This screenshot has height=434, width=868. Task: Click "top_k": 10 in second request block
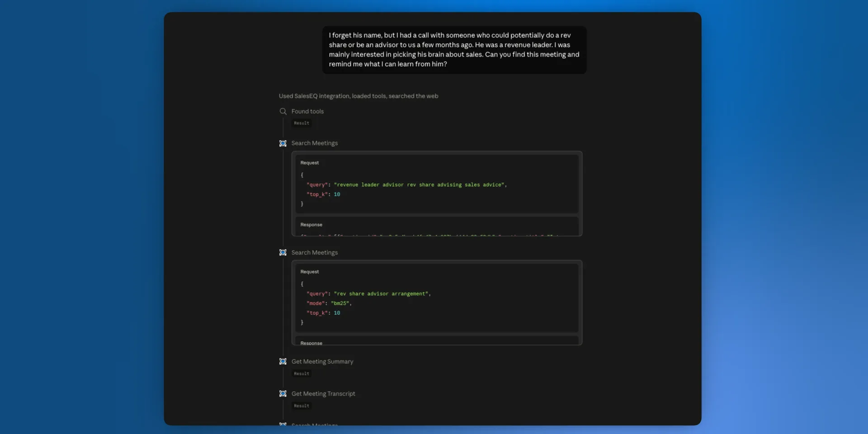pyautogui.click(x=323, y=313)
